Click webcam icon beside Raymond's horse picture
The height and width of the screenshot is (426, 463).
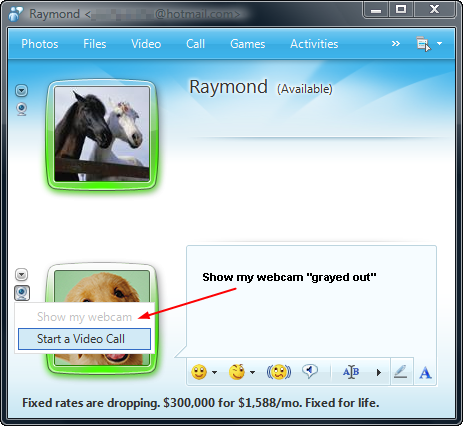[x=22, y=109]
